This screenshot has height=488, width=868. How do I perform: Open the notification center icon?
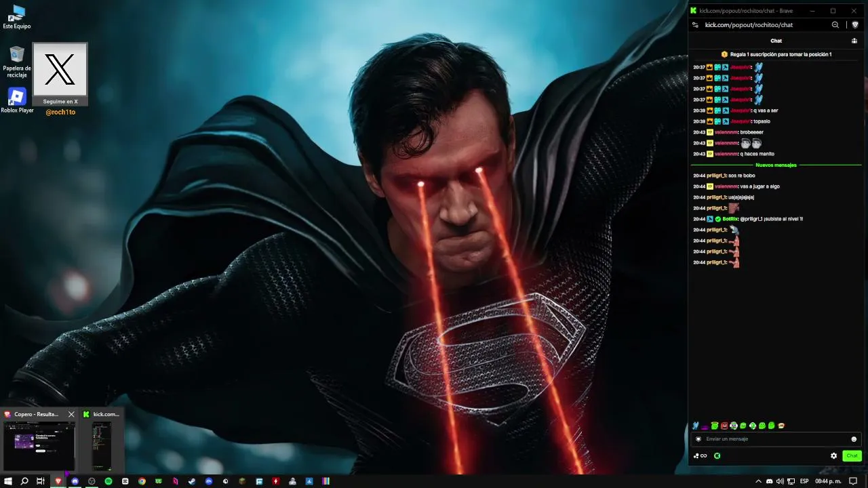(x=853, y=481)
